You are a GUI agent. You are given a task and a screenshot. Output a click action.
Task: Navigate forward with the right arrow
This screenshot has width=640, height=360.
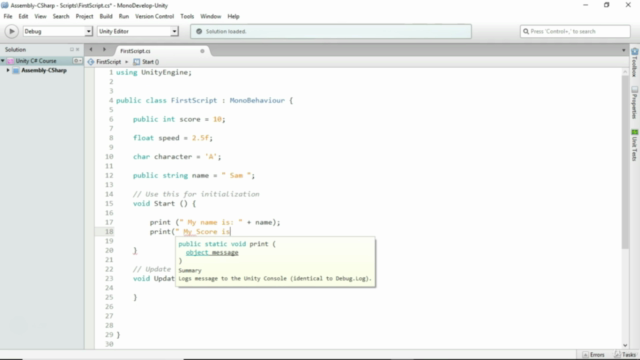[x=104, y=49]
